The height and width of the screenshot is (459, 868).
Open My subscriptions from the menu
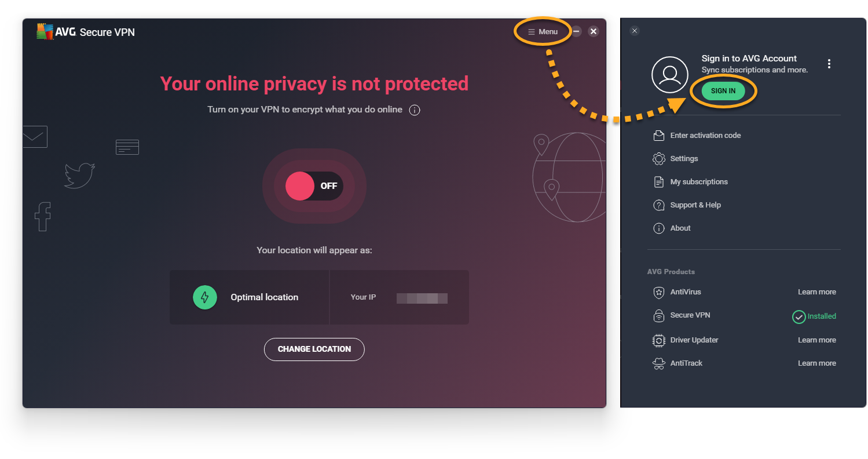tap(698, 182)
